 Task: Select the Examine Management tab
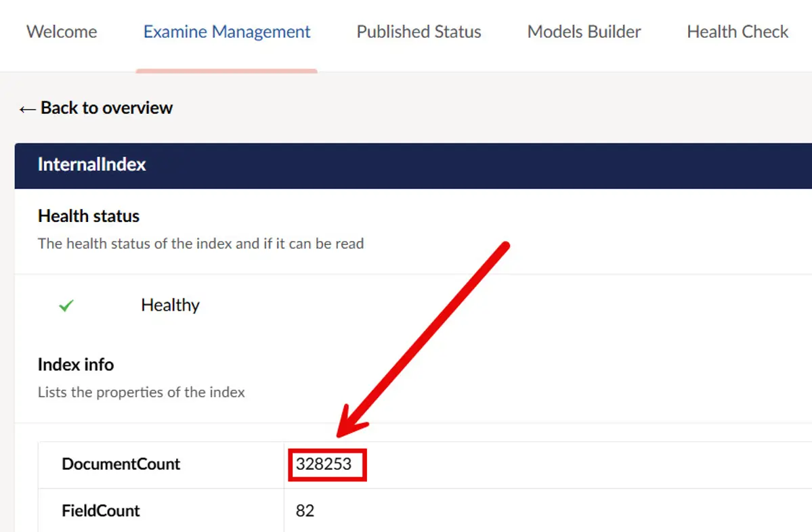227,32
